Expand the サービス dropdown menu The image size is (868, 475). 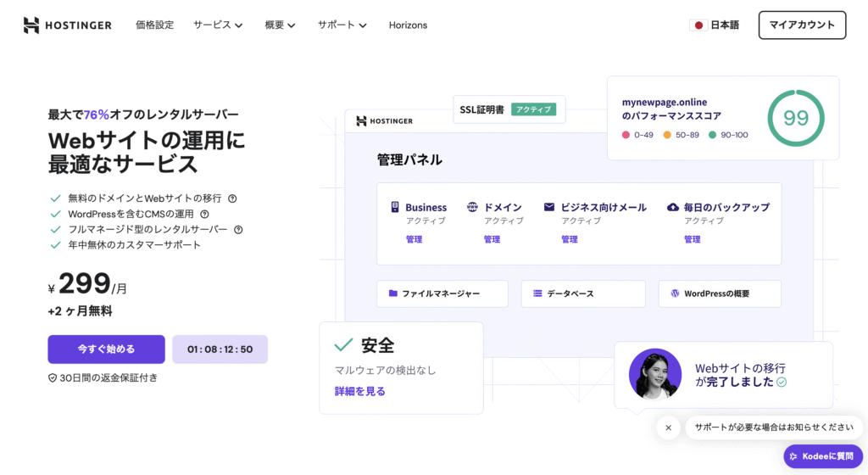click(218, 25)
